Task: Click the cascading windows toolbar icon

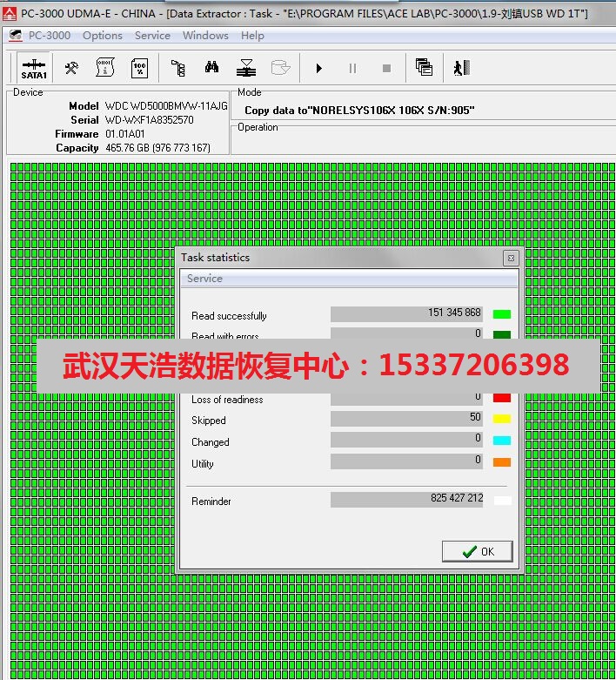Action: (424, 68)
